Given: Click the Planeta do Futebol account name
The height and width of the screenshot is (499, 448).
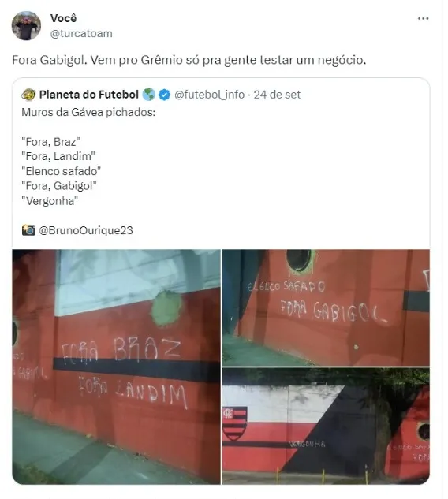Looking at the screenshot, I should pyautogui.click(x=89, y=95).
